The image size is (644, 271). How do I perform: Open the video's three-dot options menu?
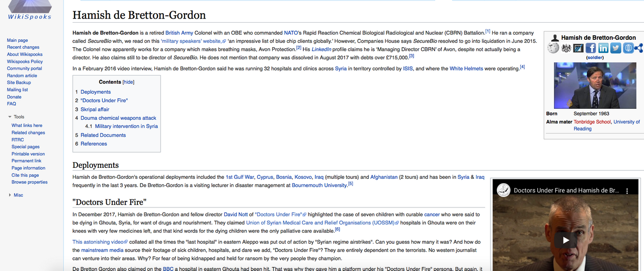(x=627, y=191)
